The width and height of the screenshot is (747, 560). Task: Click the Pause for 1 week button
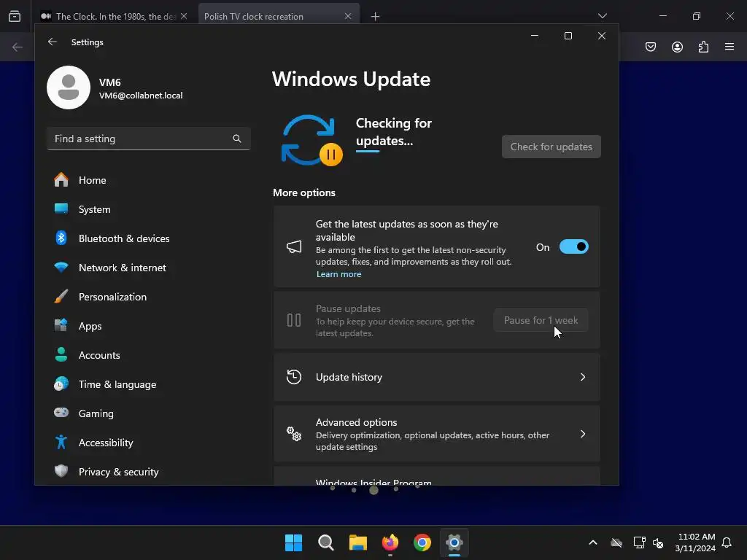pyautogui.click(x=541, y=321)
